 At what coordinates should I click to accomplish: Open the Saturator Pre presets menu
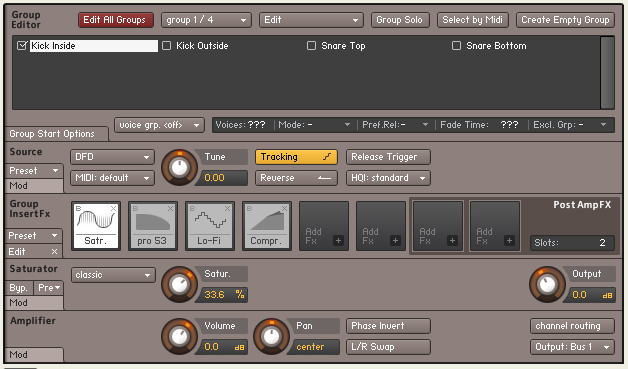tap(48, 288)
